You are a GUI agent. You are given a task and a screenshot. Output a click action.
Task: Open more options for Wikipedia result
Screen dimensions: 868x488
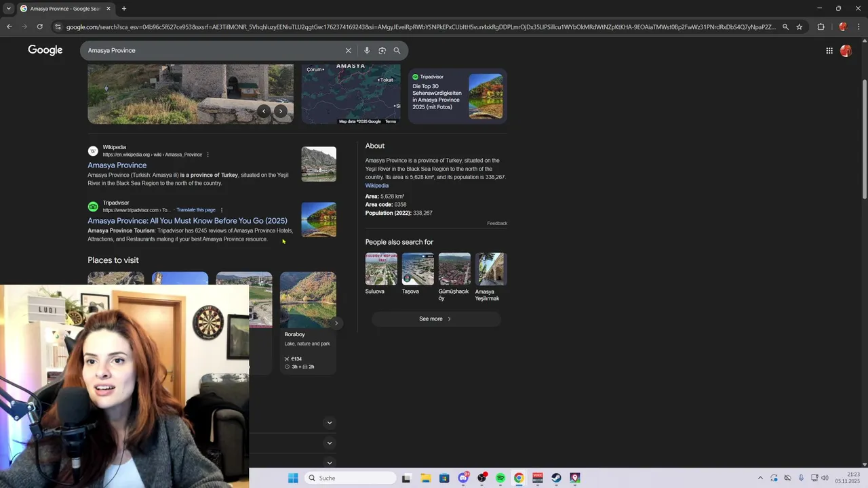[x=208, y=155]
